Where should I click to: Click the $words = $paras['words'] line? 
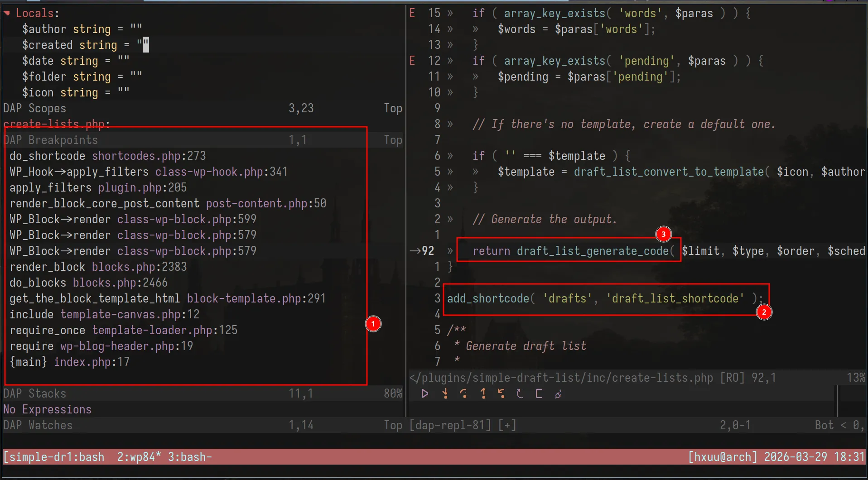click(576, 29)
